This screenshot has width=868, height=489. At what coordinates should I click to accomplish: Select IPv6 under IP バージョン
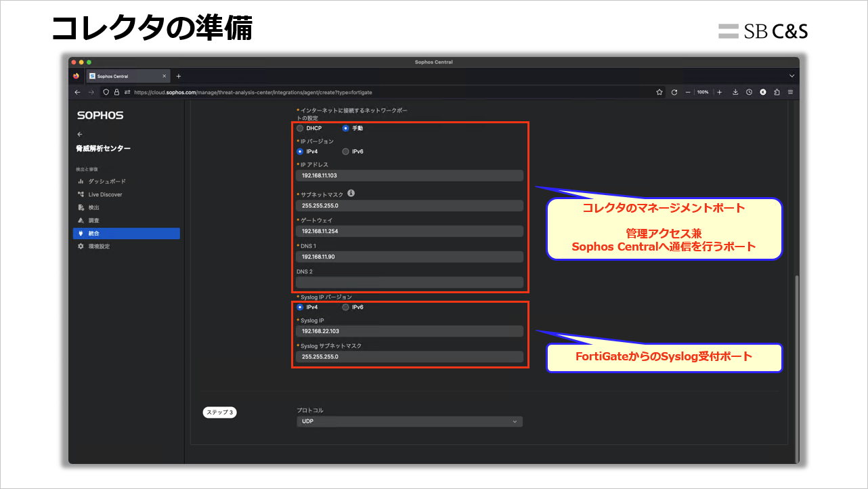coord(345,152)
